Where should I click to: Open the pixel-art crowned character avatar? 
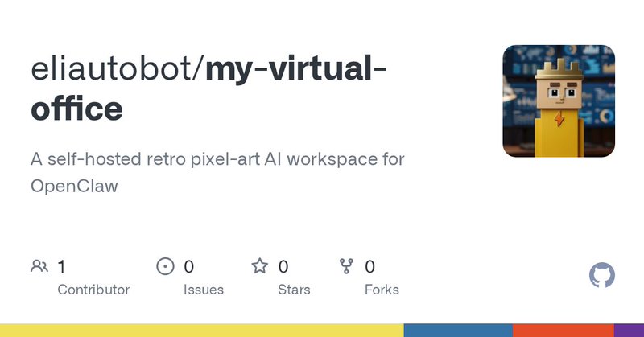(x=559, y=101)
